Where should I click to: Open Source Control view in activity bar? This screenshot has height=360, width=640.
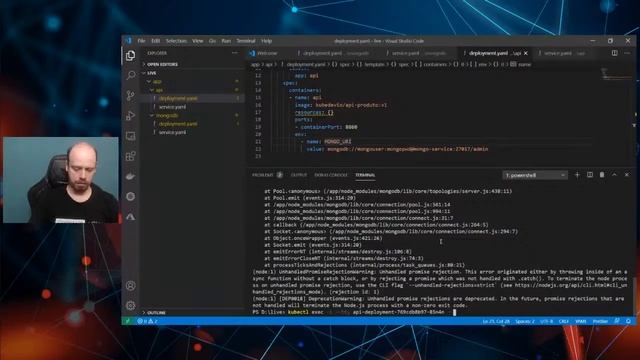[131, 96]
